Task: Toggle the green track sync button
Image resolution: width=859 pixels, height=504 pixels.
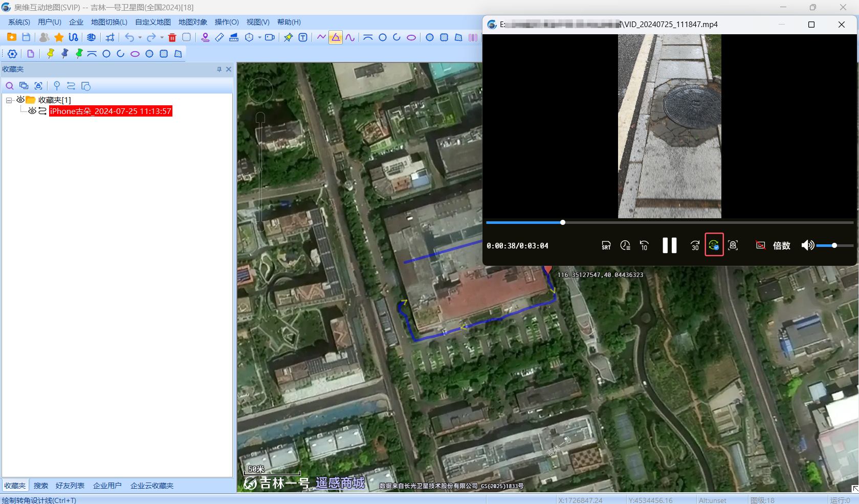Action: (714, 245)
